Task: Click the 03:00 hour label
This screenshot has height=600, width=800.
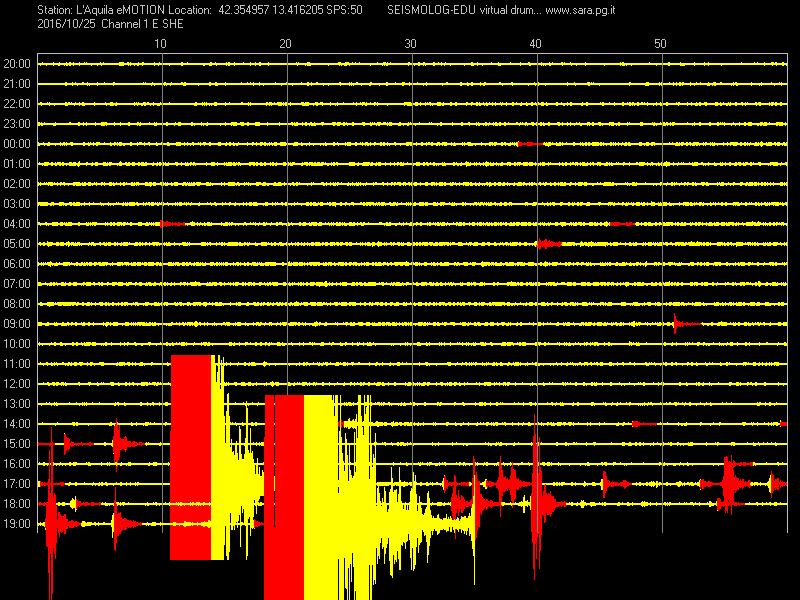Action: click(x=17, y=204)
